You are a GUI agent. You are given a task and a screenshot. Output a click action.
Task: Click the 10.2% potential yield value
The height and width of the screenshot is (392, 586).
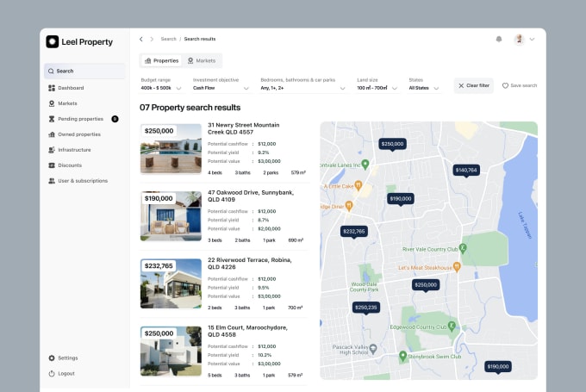coord(265,355)
